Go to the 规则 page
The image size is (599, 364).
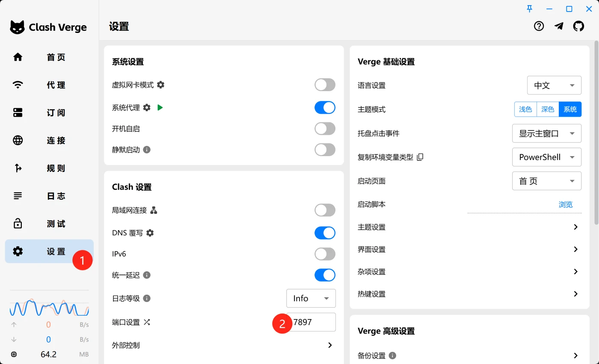click(49, 168)
